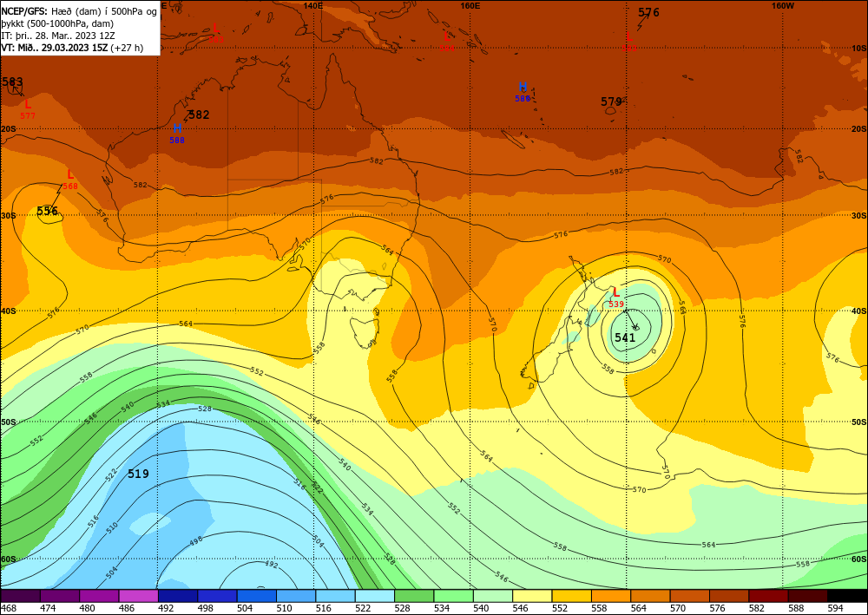Click the bold '576' label at the top
868x615 pixels.
pyautogui.click(x=648, y=12)
